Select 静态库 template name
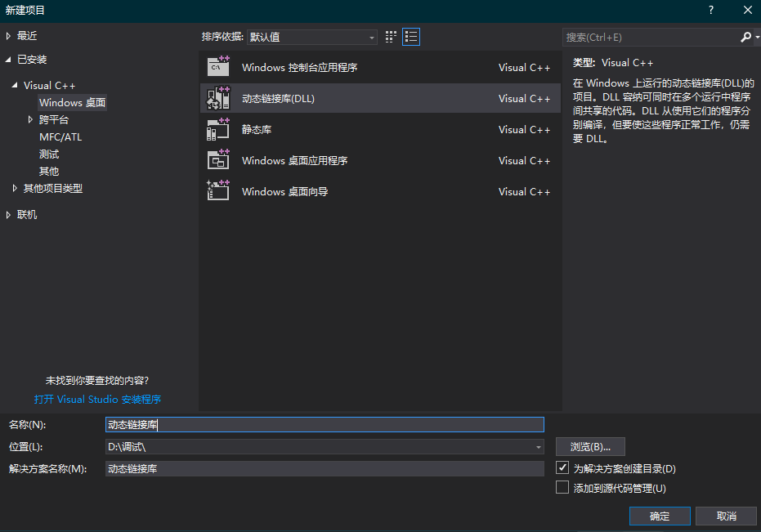761x532 pixels. 257,130
